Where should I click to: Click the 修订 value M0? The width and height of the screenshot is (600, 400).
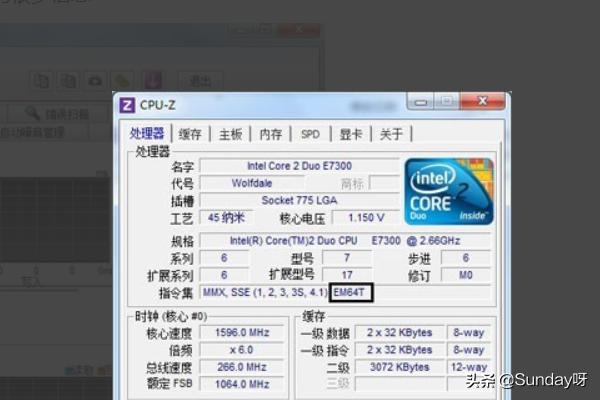pyautogui.click(x=465, y=275)
